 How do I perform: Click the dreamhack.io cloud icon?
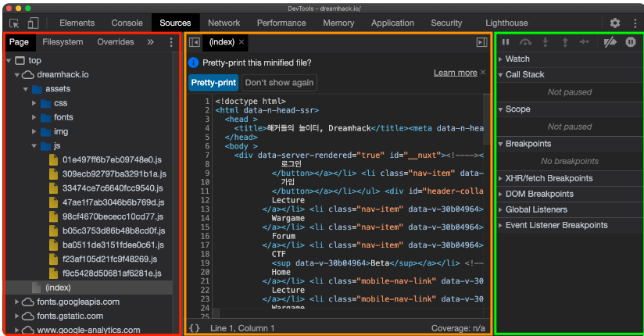(x=27, y=75)
